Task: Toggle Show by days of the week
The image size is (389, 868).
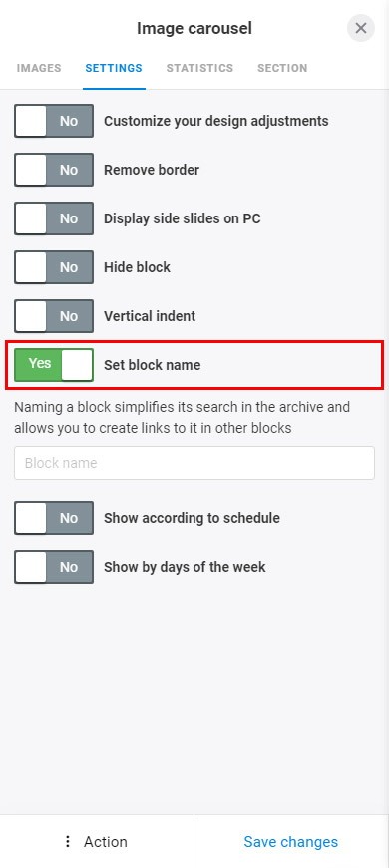Action: coord(54,567)
